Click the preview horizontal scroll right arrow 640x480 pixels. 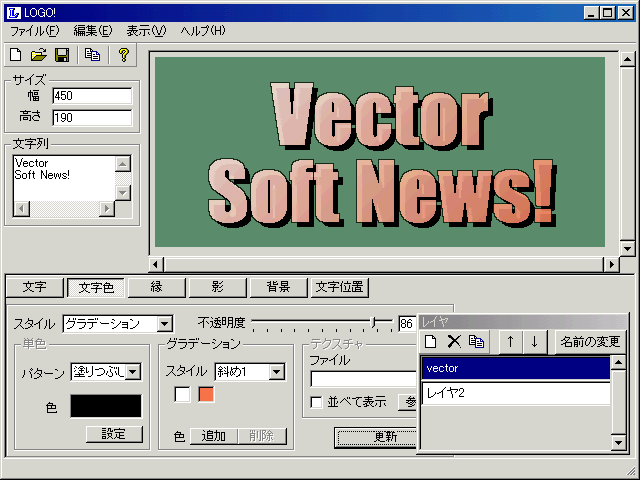611,264
